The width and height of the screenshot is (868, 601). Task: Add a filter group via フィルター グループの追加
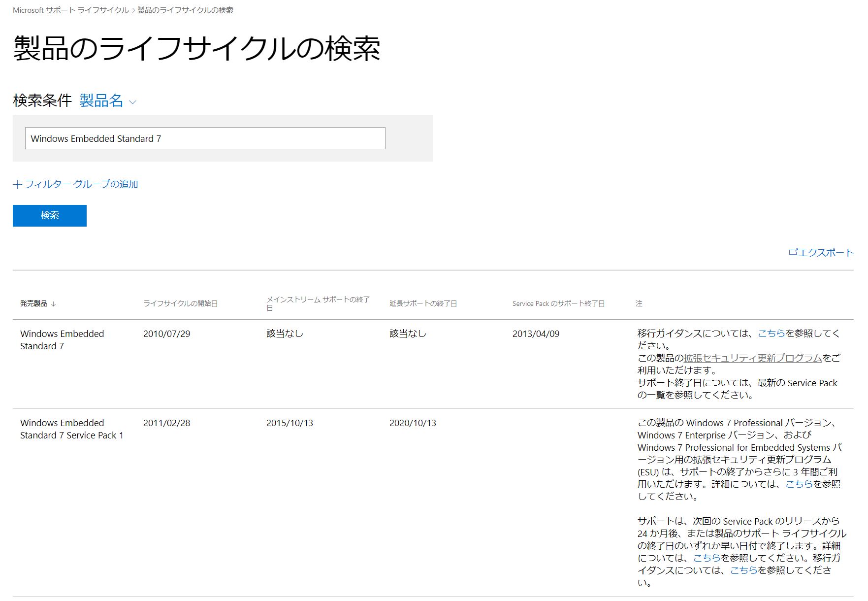pyautogui.click(x=75, y=184)
